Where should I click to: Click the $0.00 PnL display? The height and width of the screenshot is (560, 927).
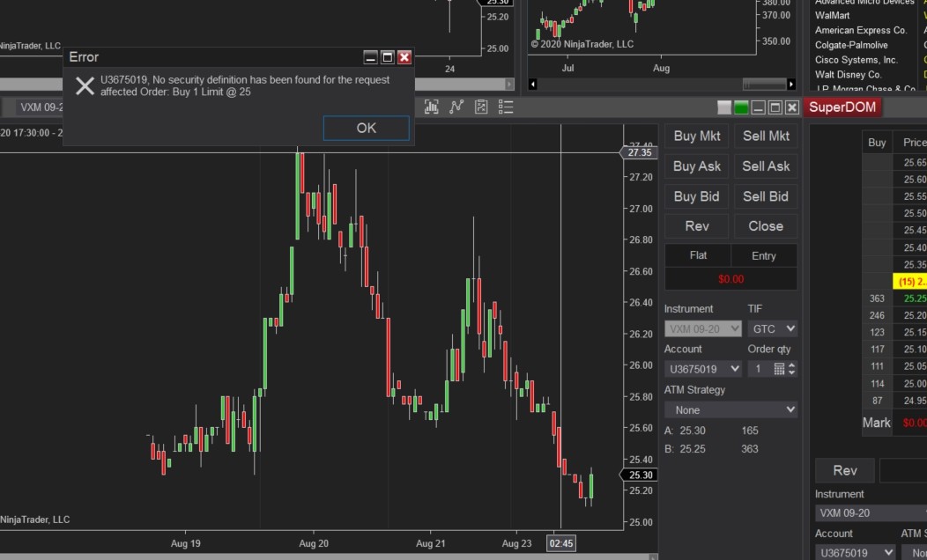(730, 279)
